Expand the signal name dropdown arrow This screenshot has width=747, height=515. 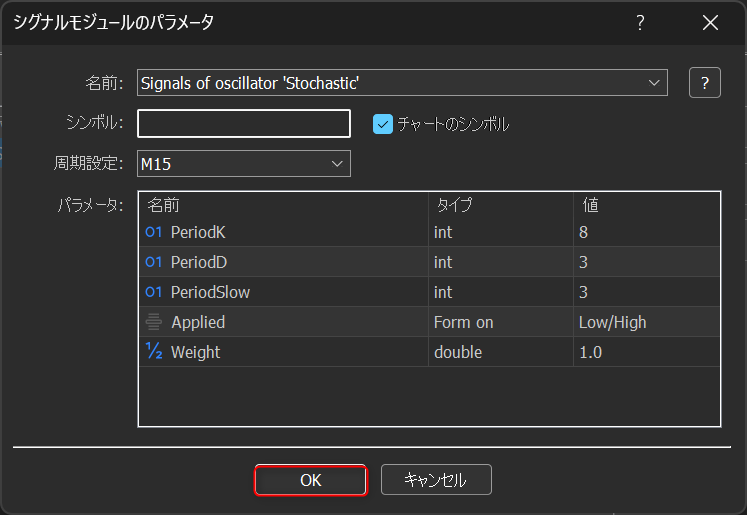[x=654, y=83]
